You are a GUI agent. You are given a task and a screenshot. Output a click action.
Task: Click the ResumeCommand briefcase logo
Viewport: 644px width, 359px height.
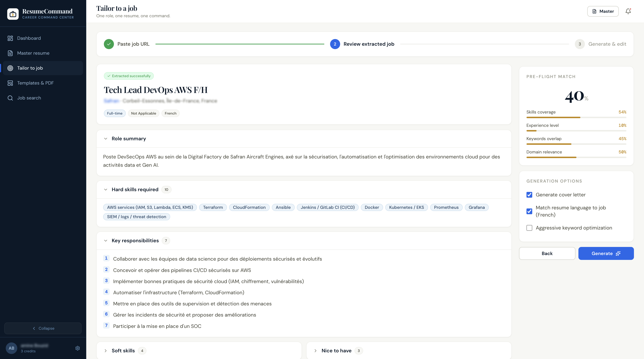[x=13, y=14]
